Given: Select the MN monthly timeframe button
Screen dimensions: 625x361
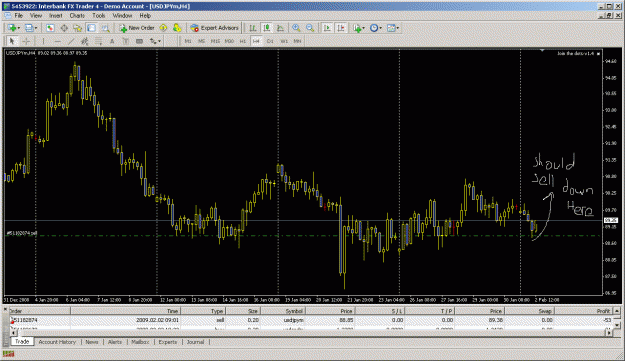Looking at the screenshot, I should 297,41.
